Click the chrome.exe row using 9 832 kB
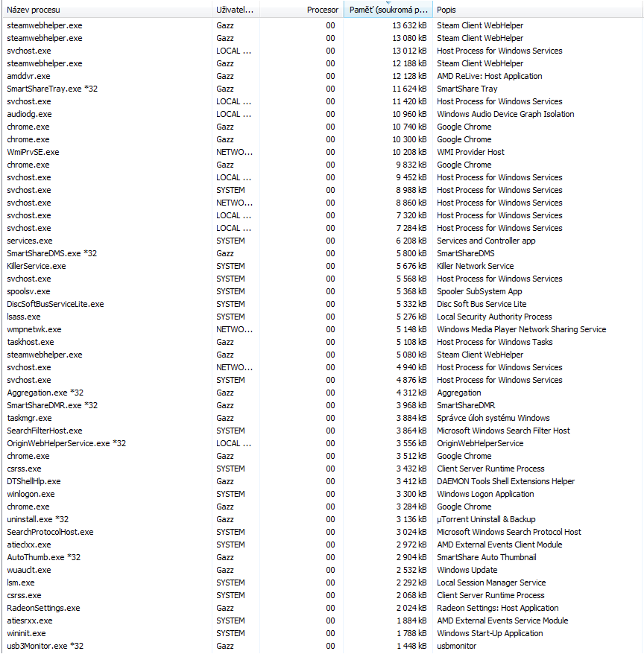 [x=323, y=165]
